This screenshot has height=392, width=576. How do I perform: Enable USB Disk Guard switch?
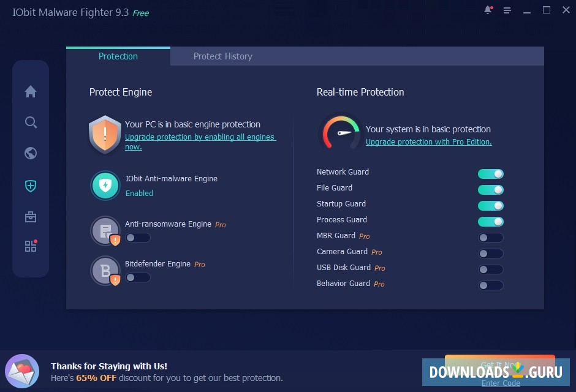coord(490,269)
